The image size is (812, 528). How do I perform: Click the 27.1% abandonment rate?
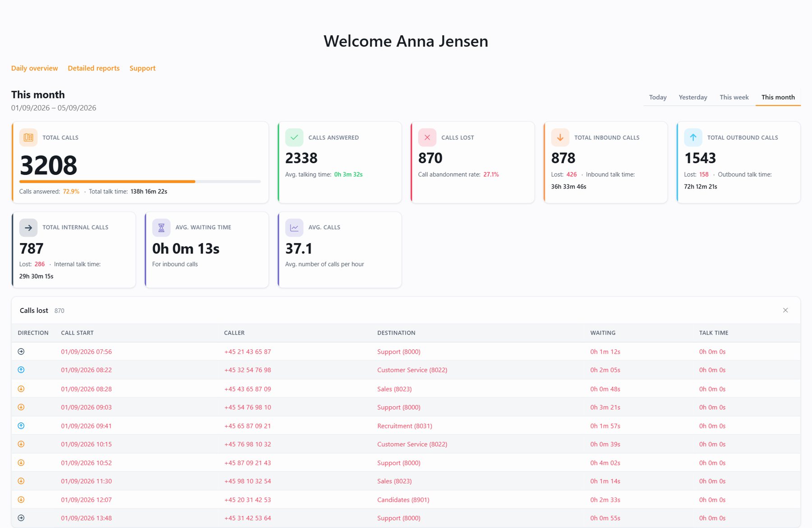491,174
